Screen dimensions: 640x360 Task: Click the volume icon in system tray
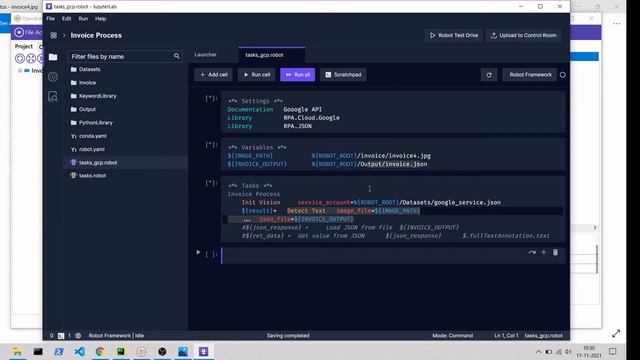point(568,352)
